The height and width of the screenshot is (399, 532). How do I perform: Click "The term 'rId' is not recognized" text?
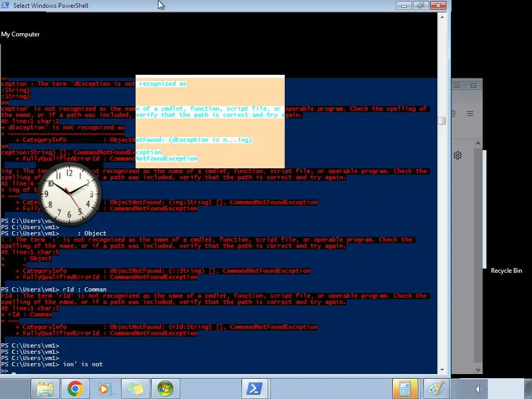(x=78, y=296)
